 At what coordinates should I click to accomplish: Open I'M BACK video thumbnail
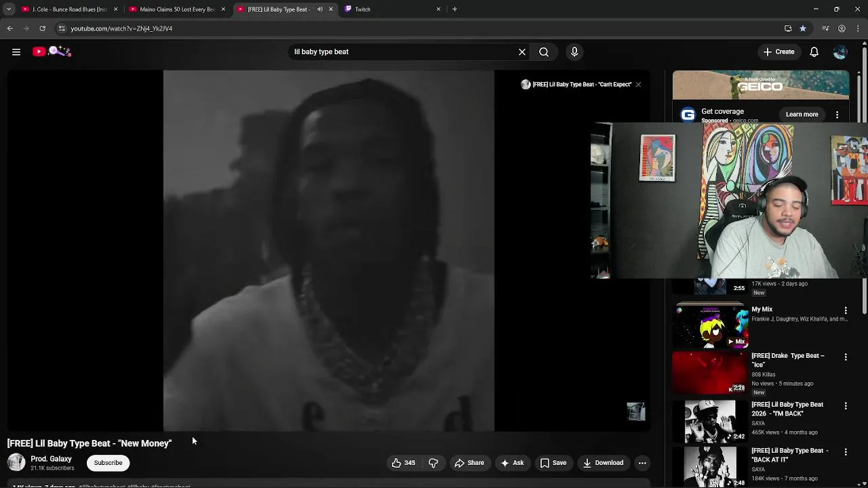710,421
